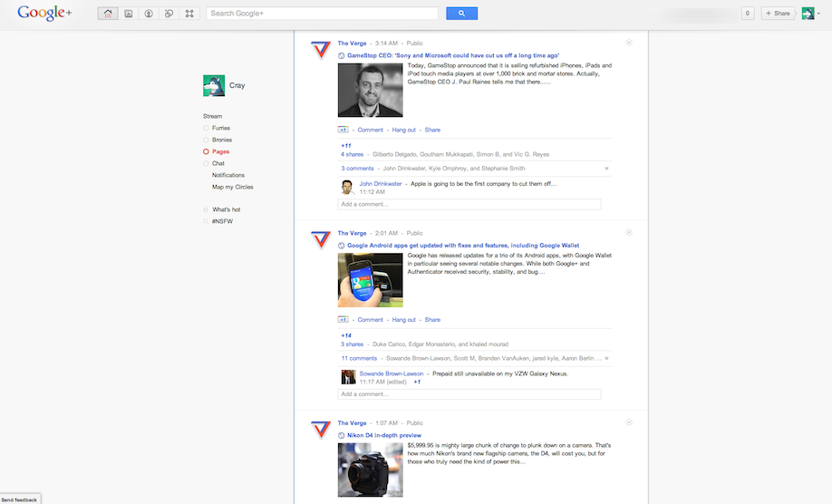View the 3 shares on Android apps post
This screenshot has height=504, width=832.
click(x=352, y=344)
